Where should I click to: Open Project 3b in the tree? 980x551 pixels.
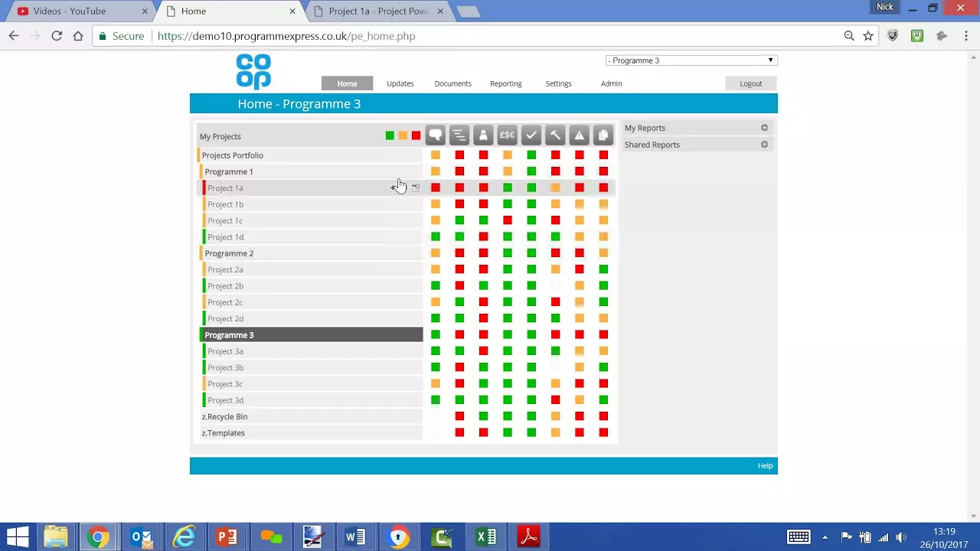coord(225,367)
